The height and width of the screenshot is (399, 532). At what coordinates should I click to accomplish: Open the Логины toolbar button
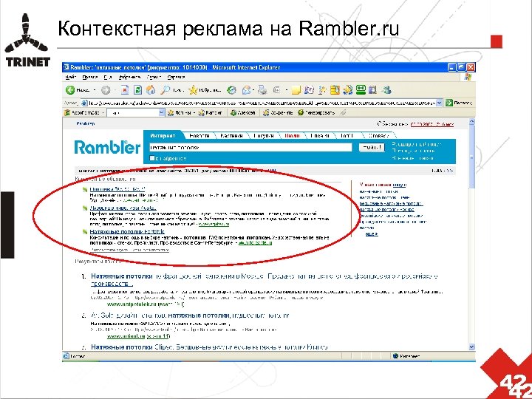coord(180,112)
